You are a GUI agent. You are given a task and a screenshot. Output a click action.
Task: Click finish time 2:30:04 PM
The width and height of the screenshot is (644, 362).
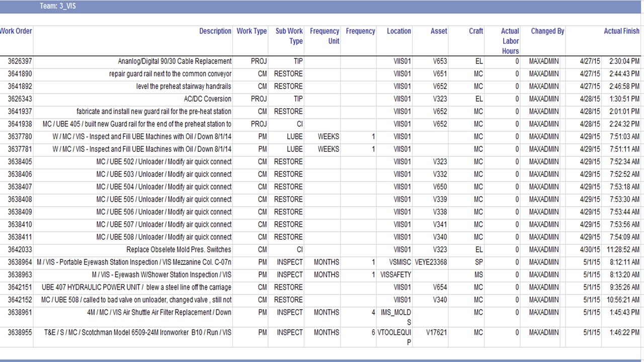pyautogui.click(x=624, y=61)
